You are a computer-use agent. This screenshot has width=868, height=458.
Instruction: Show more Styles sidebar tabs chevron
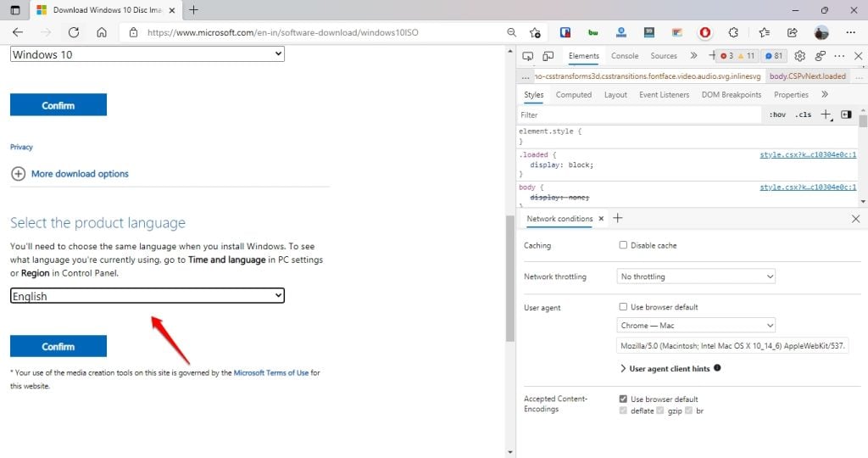(x=825, y=95)
